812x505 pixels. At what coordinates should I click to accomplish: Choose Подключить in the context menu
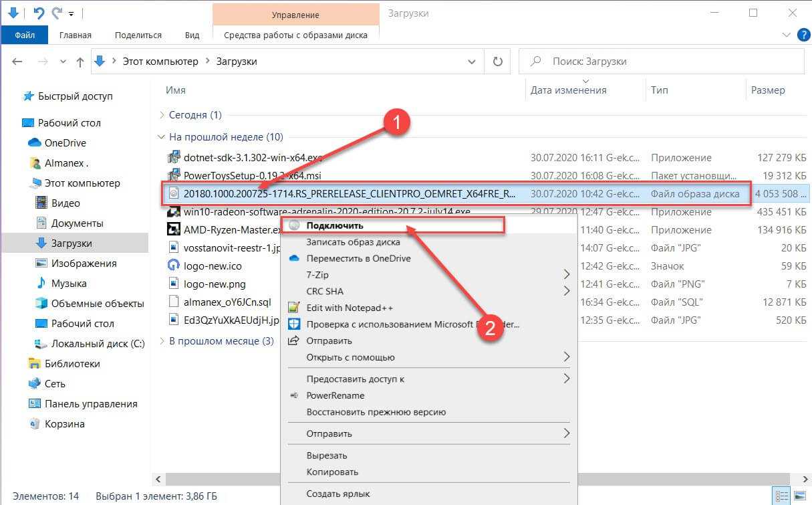tap(335, 225)
